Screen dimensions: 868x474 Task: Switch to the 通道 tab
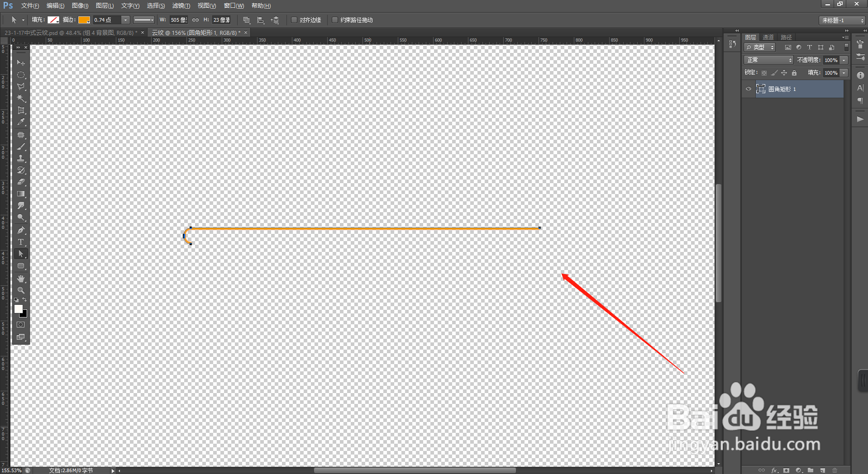click(768, 37)
